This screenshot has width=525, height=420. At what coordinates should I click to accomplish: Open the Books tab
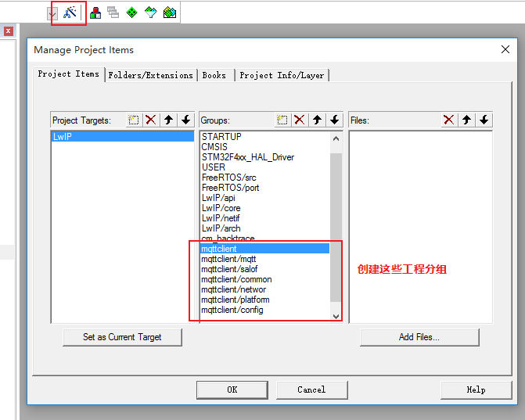click(x=214, y=75)
